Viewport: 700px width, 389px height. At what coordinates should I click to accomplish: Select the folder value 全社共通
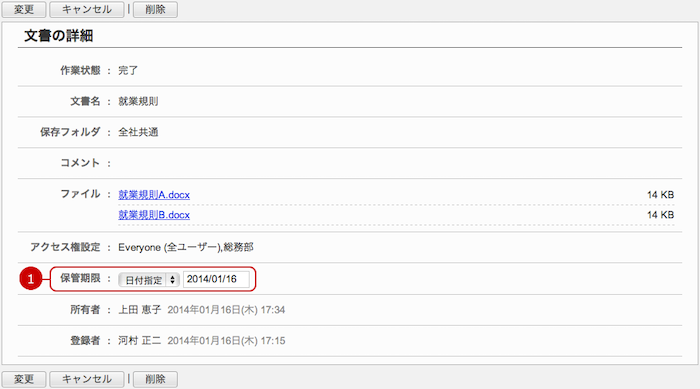coord(138,132)
